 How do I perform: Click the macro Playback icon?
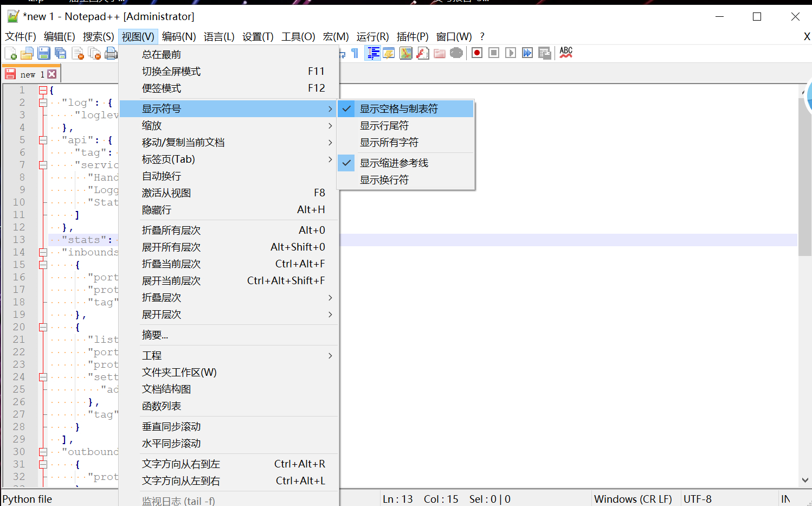(511, 53)
